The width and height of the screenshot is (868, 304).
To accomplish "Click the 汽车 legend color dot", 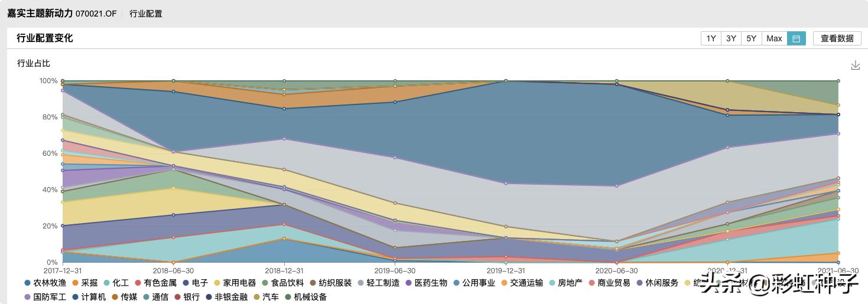I will coord(257,297).
